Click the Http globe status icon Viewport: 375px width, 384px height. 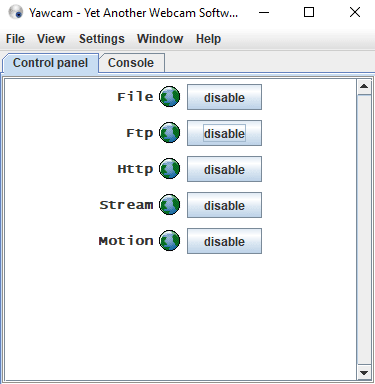pyautogui.click(x=169, y=169)
